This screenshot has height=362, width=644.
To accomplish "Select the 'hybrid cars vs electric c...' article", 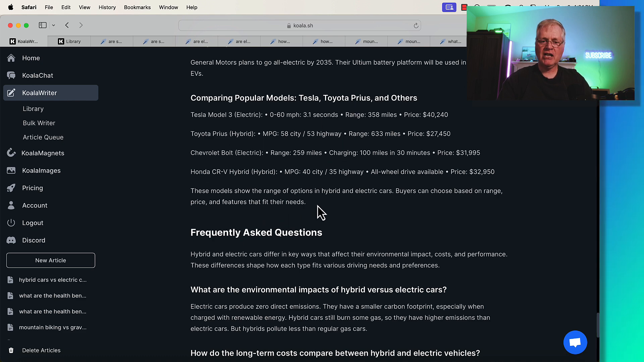I will pyautogui.click(x=53, y=279).
